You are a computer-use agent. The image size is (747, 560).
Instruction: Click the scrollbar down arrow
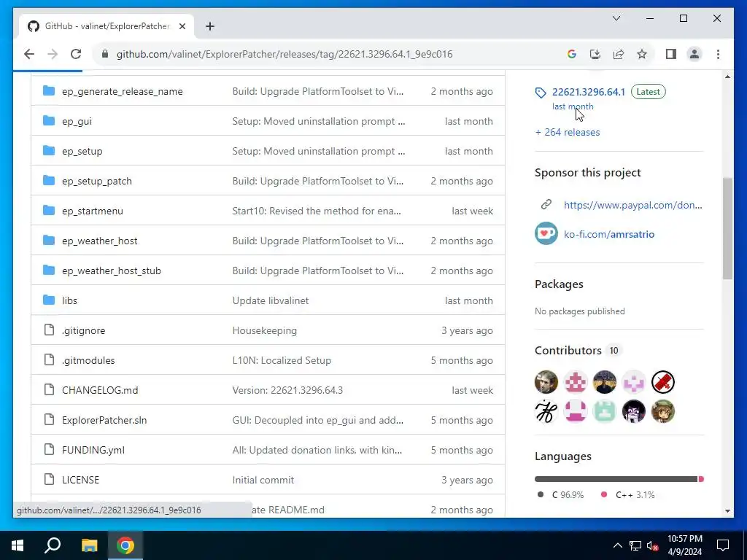coord(727,511)
